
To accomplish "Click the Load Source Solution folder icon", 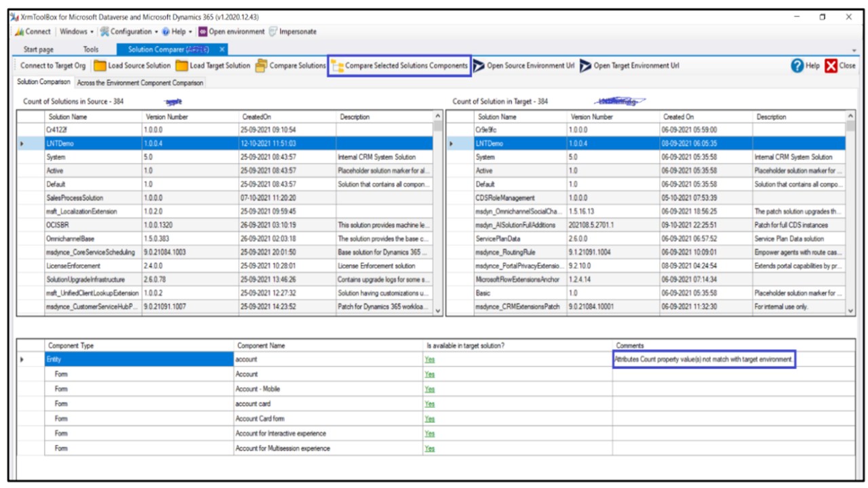I will click(100, 66).
